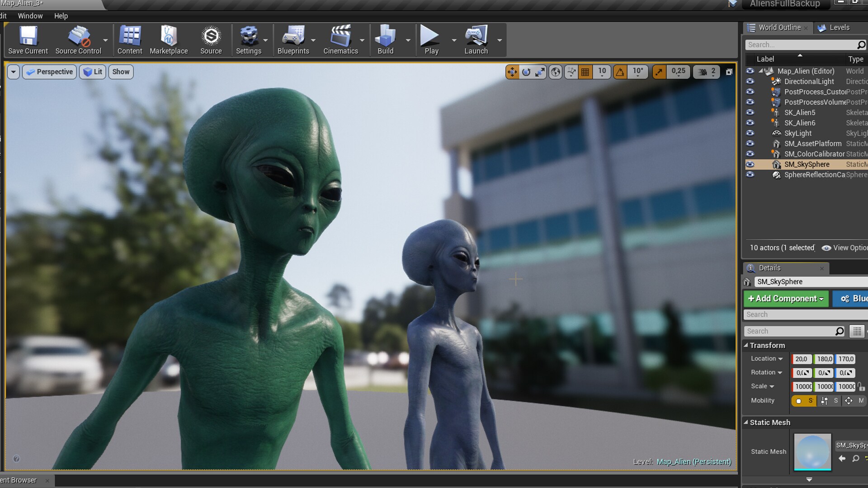
Task: Click the Static Mesh thumbnail for SM_SkySphere
Action: point(812,452)
